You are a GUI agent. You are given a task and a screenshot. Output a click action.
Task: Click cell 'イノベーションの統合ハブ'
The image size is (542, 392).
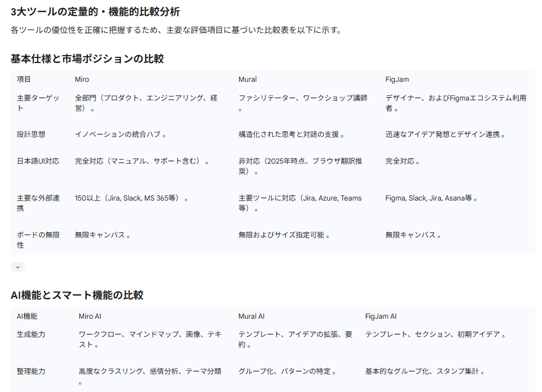click(120, 135)
